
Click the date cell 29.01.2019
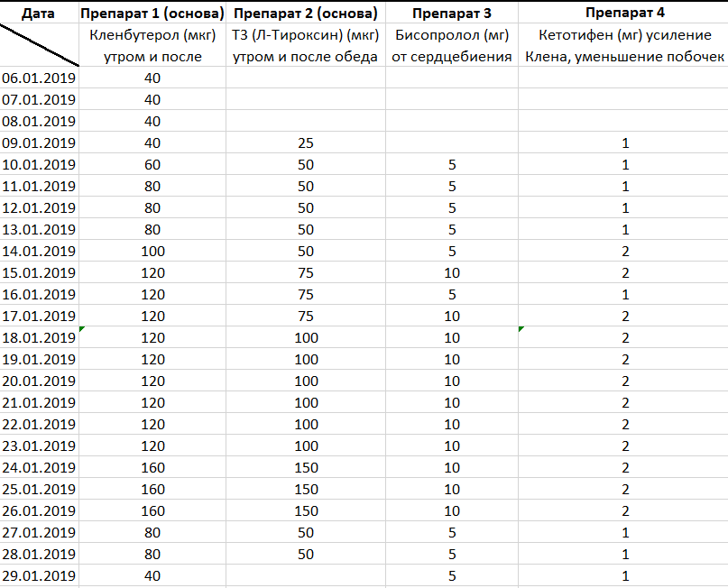point(39,576)
